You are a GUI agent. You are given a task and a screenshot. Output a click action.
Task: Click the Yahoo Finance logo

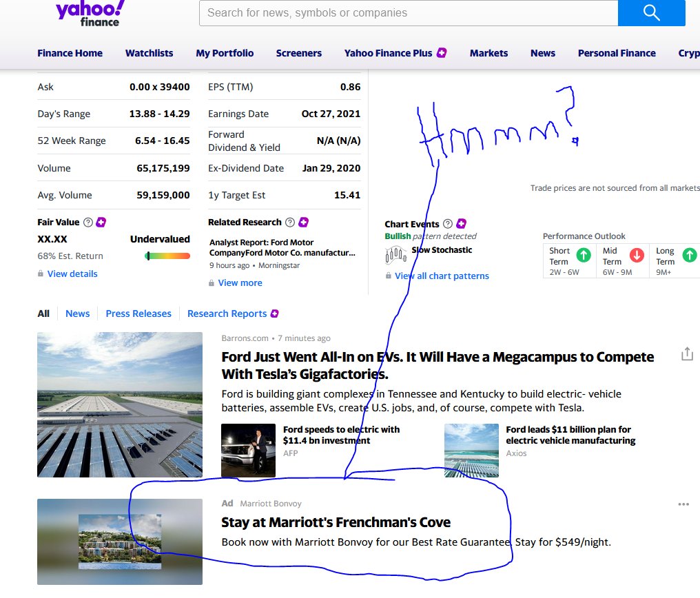pos(90,13)
